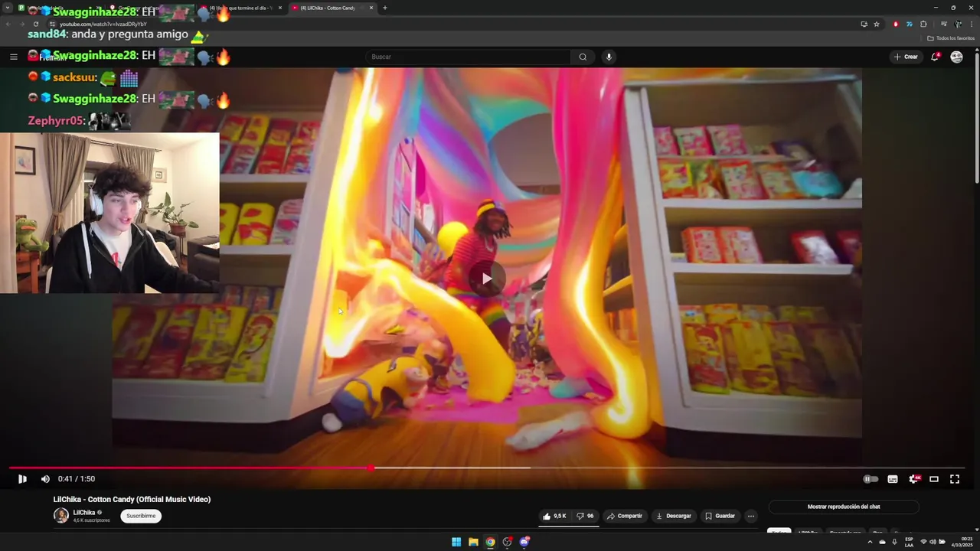Open player settings gear
Screen dimensions: 980x551
click(913, 479)
